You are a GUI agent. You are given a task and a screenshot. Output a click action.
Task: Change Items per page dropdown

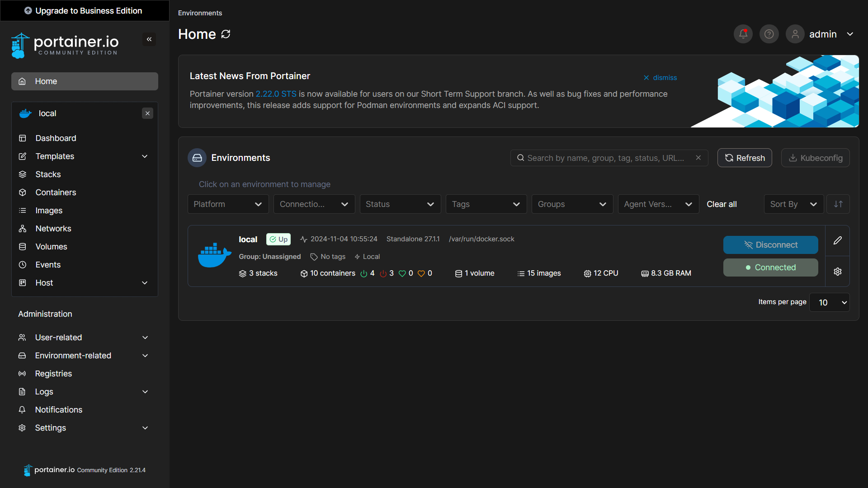(830, 302)
